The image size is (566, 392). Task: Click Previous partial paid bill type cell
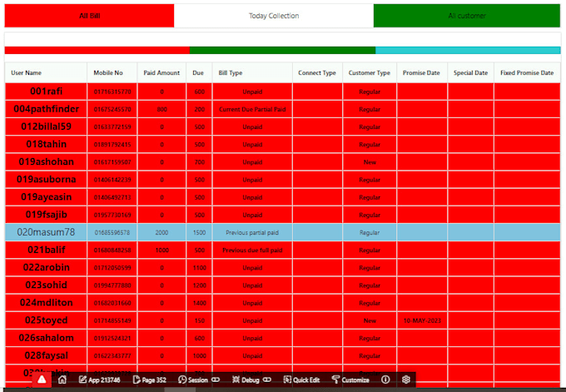click(x=252, y=232)
